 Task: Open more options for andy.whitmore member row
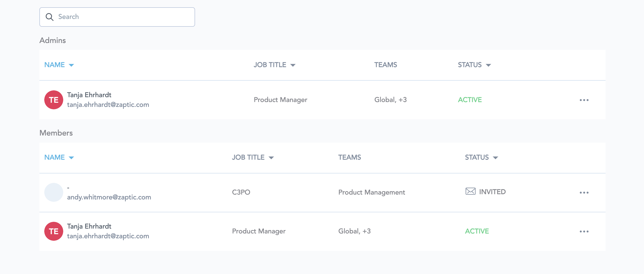pos(584,193)
